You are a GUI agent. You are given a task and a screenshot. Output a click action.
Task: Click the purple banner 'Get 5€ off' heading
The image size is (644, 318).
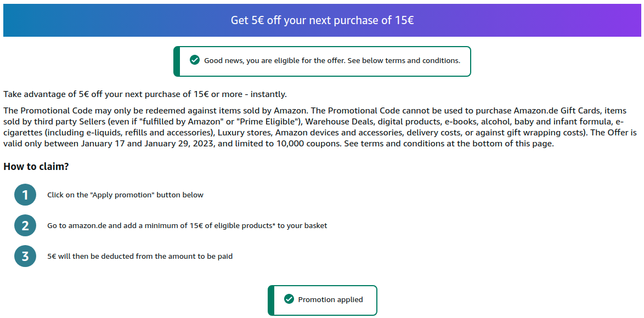[x=322, y=20]
